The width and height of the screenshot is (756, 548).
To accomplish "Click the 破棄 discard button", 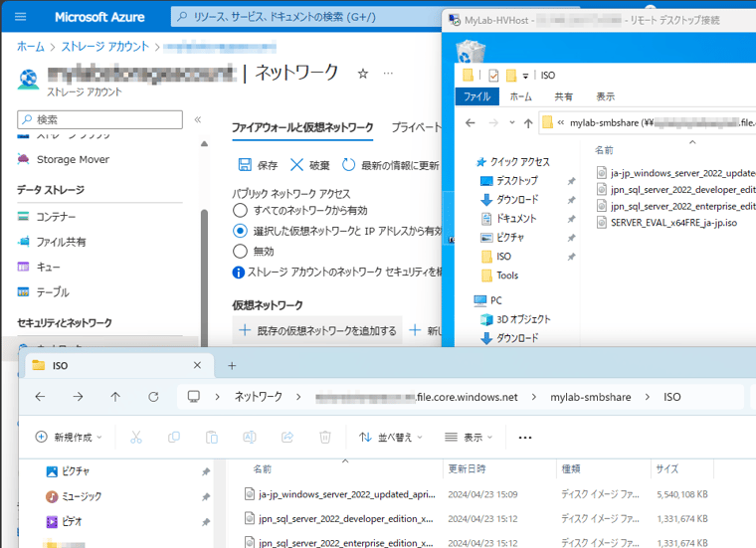I will [x=310, y=165].
